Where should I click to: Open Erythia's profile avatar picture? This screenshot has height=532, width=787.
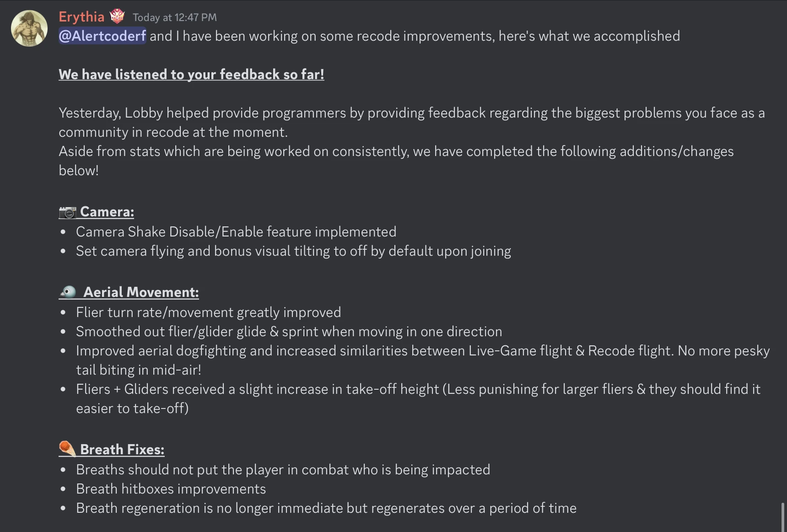click(28, 28)
